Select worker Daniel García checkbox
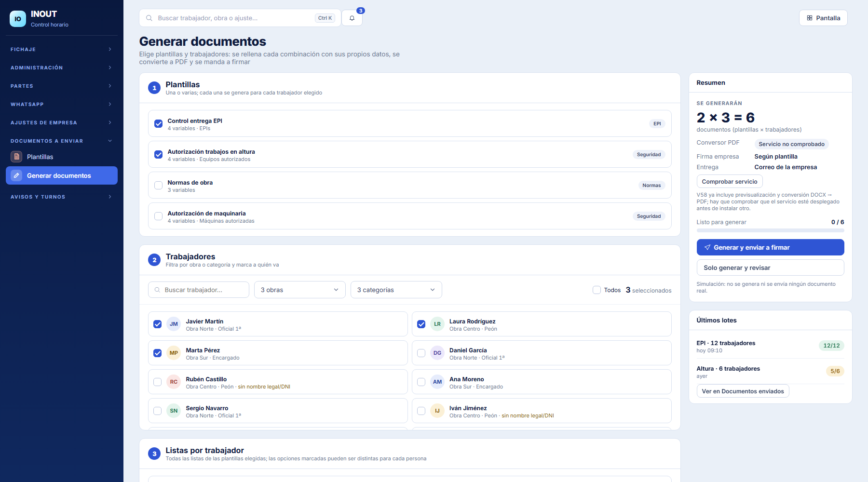This screenshot has width=868, height=482. tap(421, 353)
